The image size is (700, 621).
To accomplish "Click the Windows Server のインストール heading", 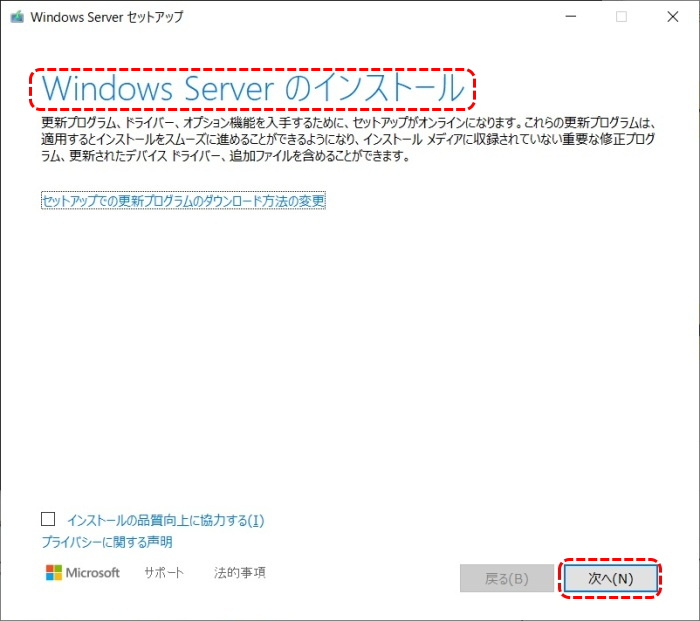I will (253, 89).
